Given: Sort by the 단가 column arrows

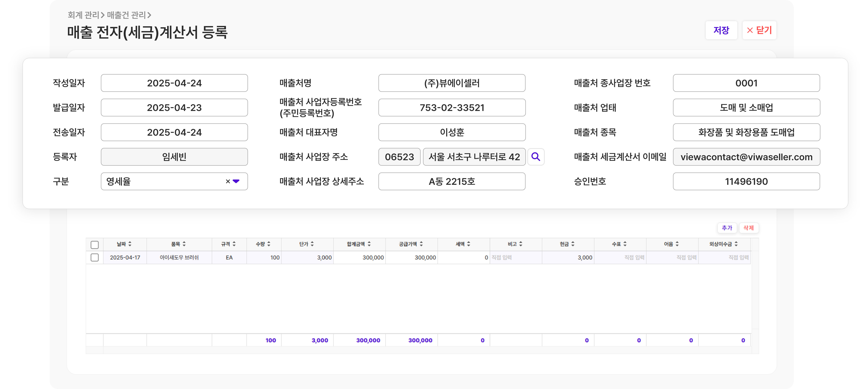Looking at the screenshot, I should [312, 244].
